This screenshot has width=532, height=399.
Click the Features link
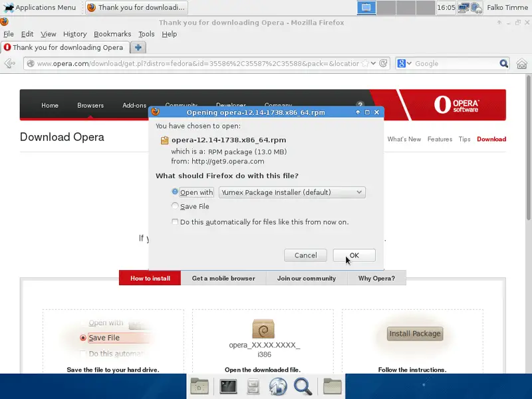pyautogui.click(x=440, y=139)
